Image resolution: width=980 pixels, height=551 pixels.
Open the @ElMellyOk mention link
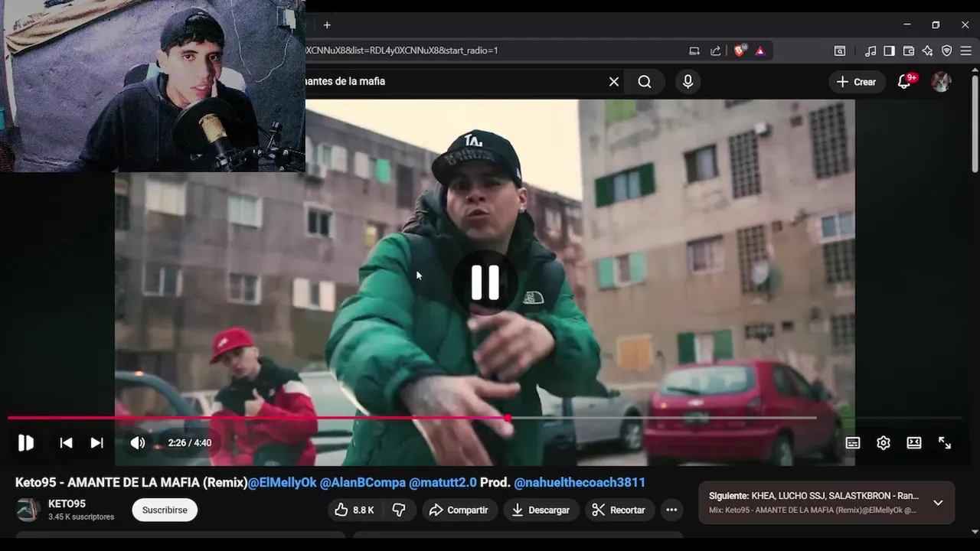click(x=282, y=482)
